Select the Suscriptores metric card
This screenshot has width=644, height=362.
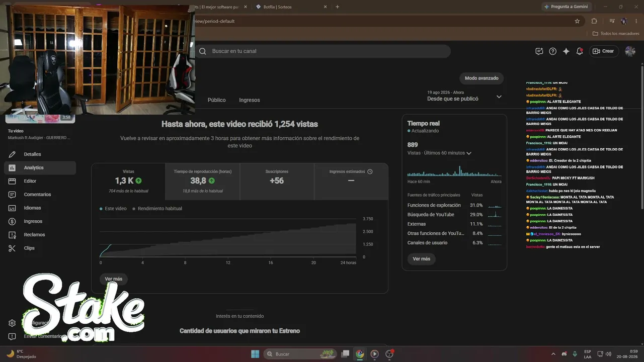point(277,182)
